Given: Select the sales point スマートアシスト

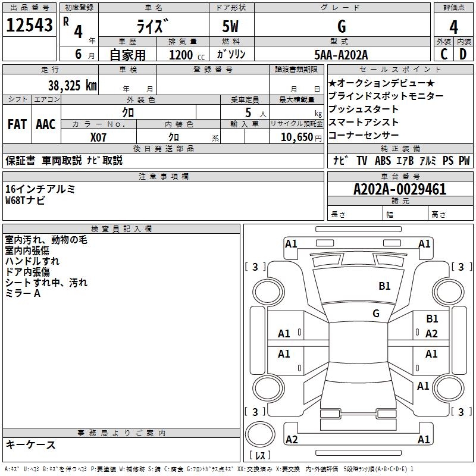Looking at the screenshot, I should [364, 122].
